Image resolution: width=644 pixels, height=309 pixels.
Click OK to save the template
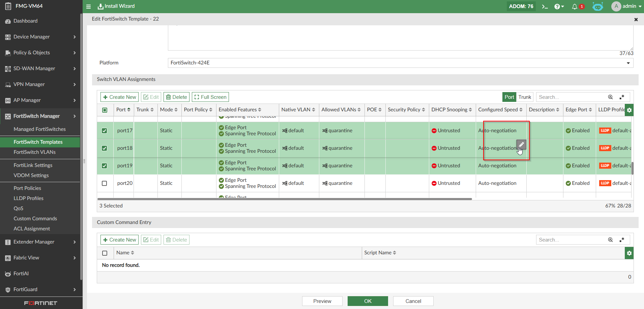click(368, 301)
